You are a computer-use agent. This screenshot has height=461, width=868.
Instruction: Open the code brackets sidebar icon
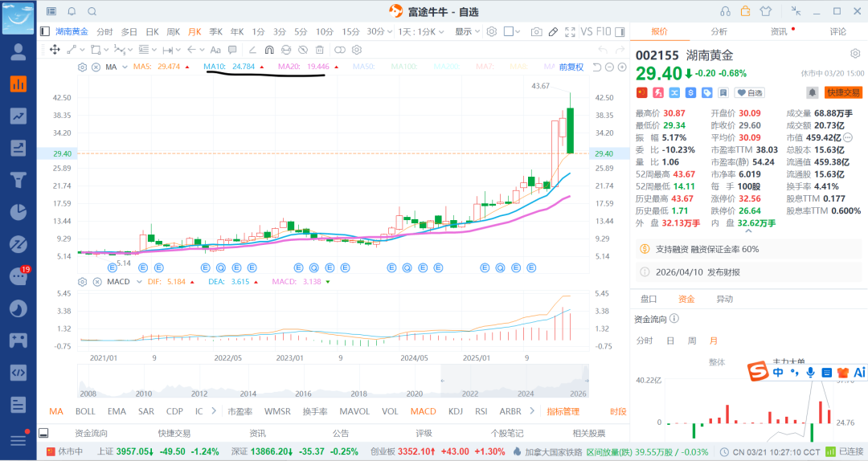point(18,373)
